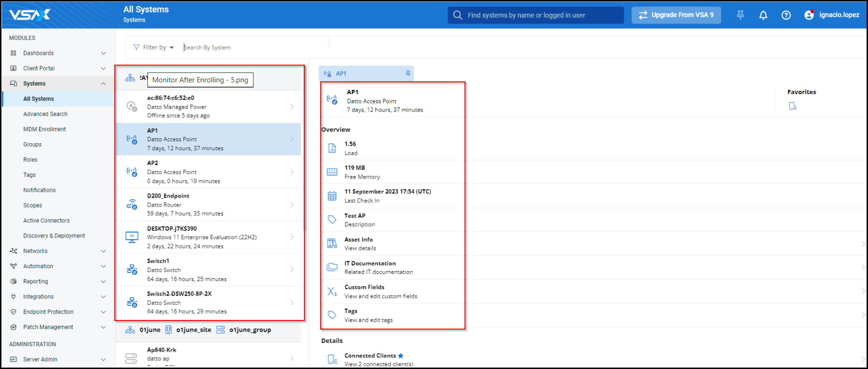Select the Switch2-DSW250-8P-2X system
Viewport: 868px width, 369px height.
point(208,303)
